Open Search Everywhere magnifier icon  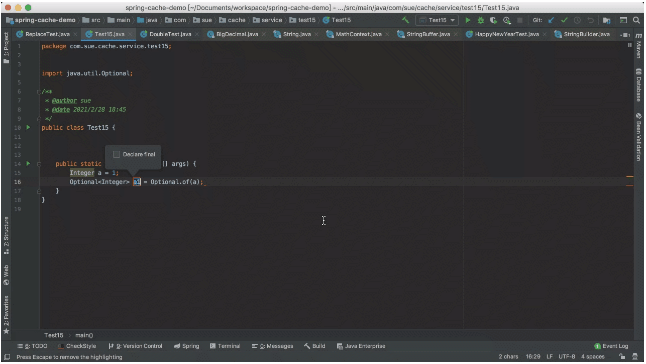637,20
